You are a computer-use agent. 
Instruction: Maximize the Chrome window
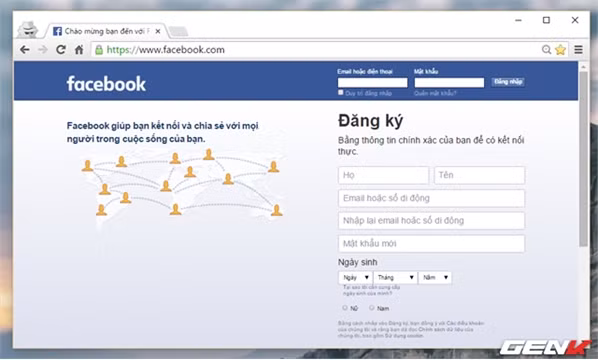click(547, 20)
